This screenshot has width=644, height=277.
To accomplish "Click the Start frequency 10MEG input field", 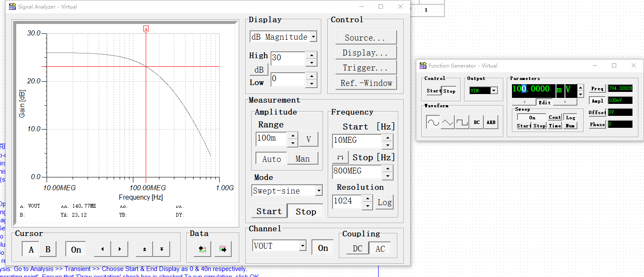I will tap(357, 141).
